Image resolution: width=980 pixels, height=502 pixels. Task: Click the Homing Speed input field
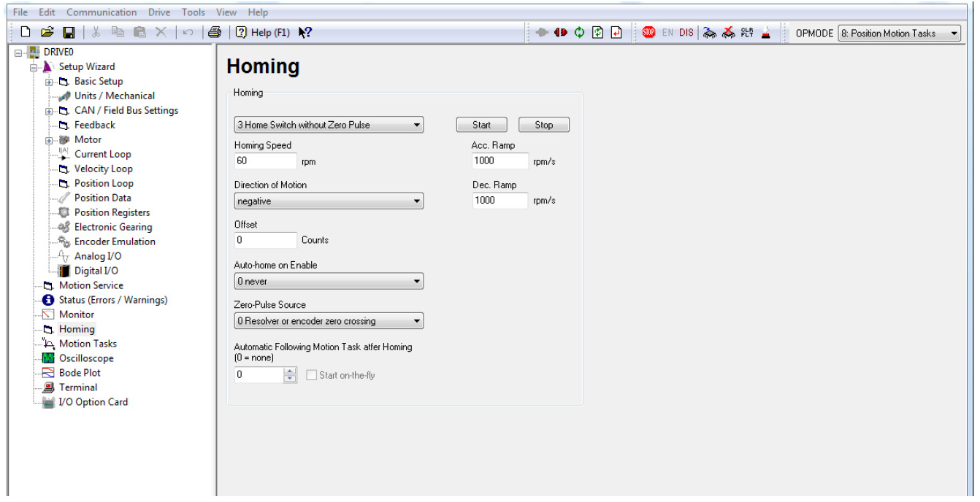click(266, 161)
